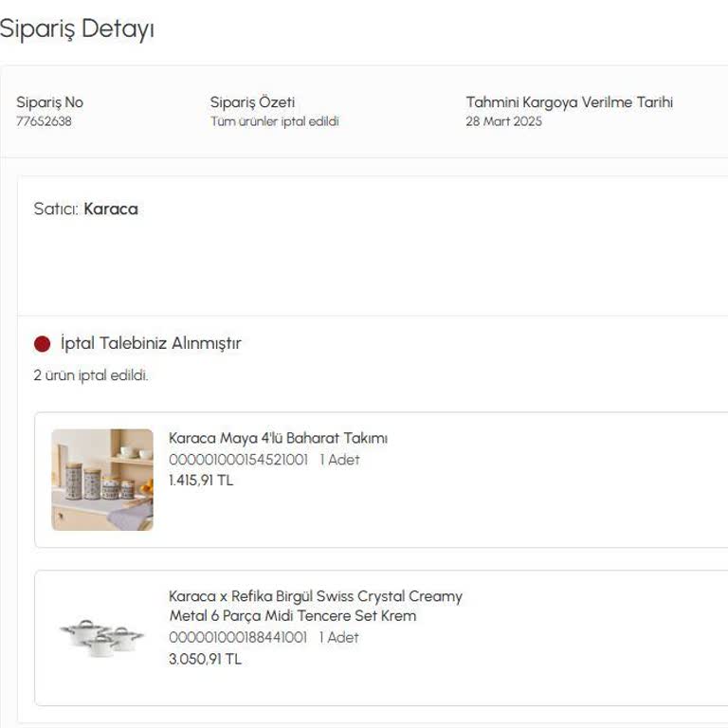Click the 3.050,91 TL price

[x=205, y=659]
